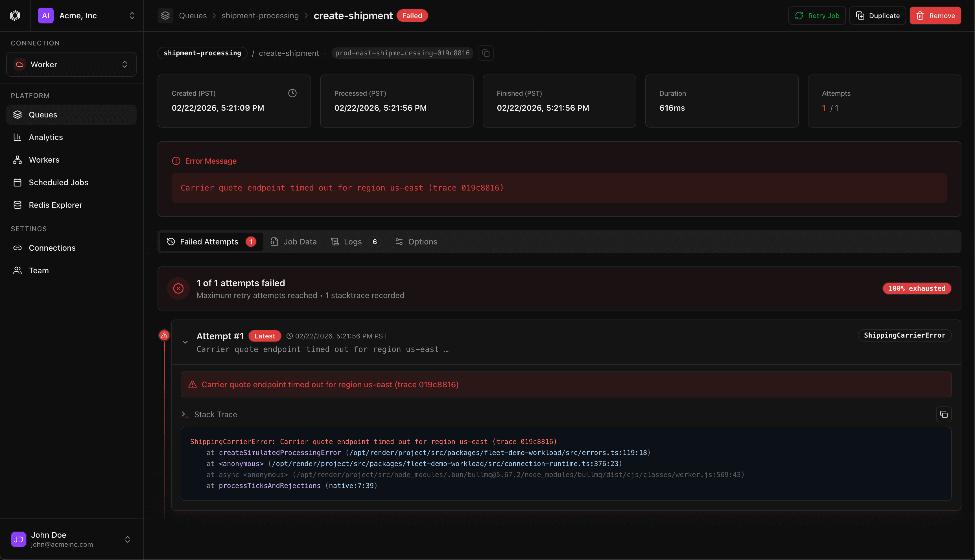Click the Remove button to delete the job
This screenshot has height=560, width=975.
(x=935, y=16)
